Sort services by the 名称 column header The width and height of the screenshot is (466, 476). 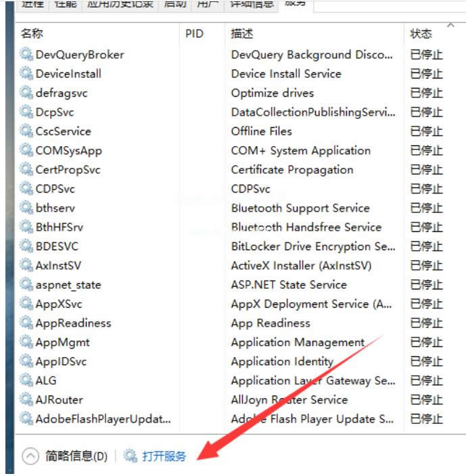[x=32, y=33]
